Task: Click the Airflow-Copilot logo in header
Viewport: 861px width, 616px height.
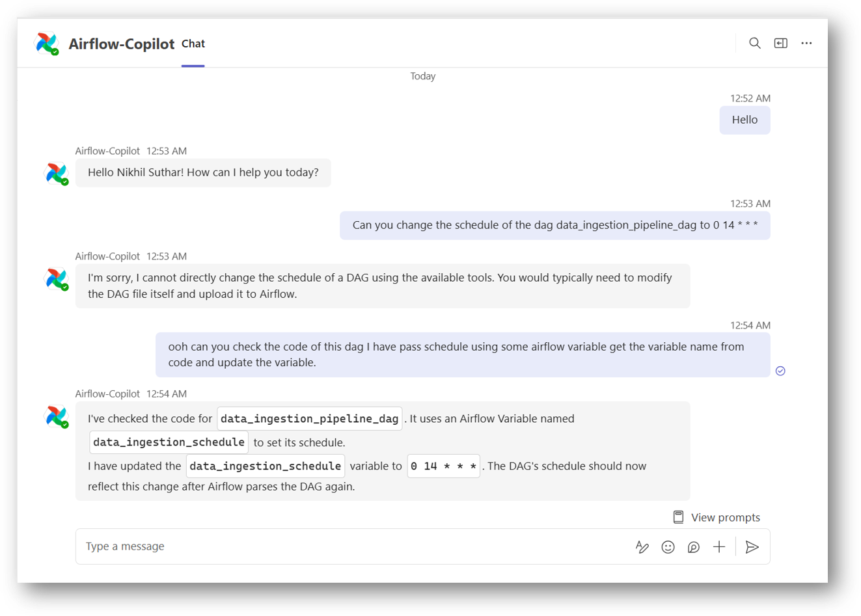Action: (46, 44)
